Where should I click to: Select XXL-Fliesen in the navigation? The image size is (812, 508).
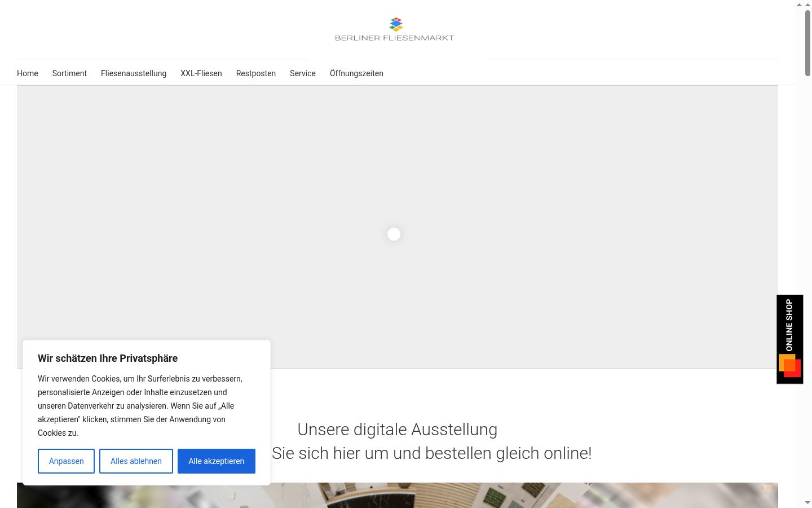201,73
